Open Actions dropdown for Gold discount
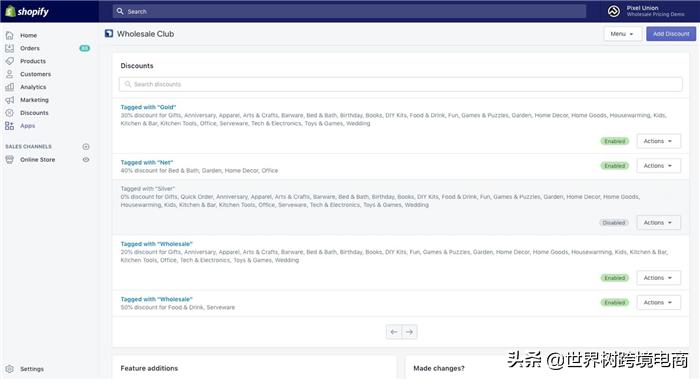 tap(658, 141)
